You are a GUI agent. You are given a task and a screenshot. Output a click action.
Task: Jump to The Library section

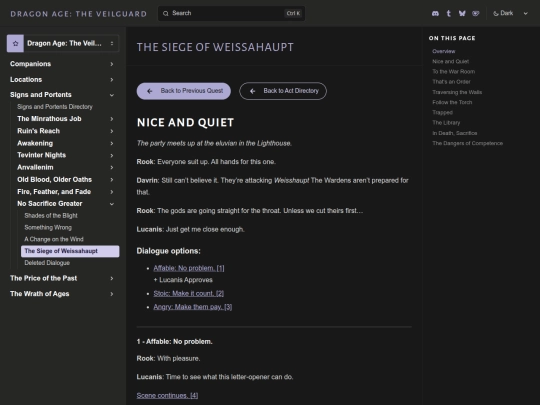click(446, 123)
